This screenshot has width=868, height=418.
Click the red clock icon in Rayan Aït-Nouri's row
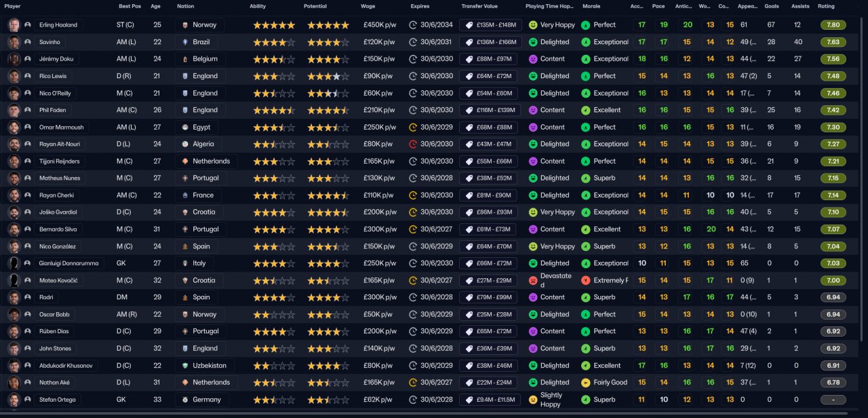[x=413, y=144]
